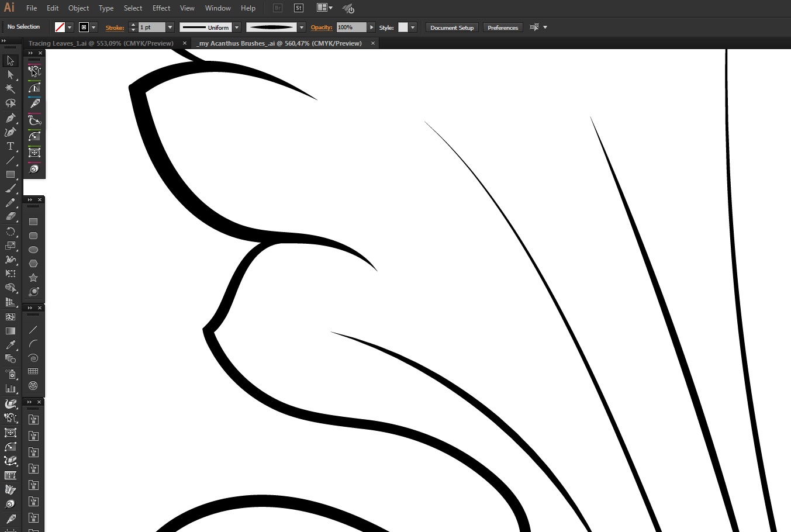Pick the Star shape tool

pos(33,278)
